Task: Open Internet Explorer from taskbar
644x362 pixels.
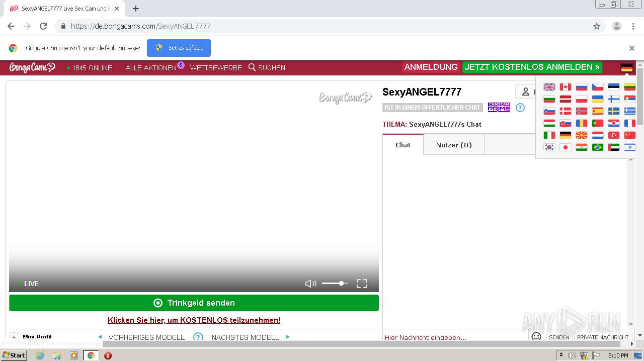Action: pos(40,355)
